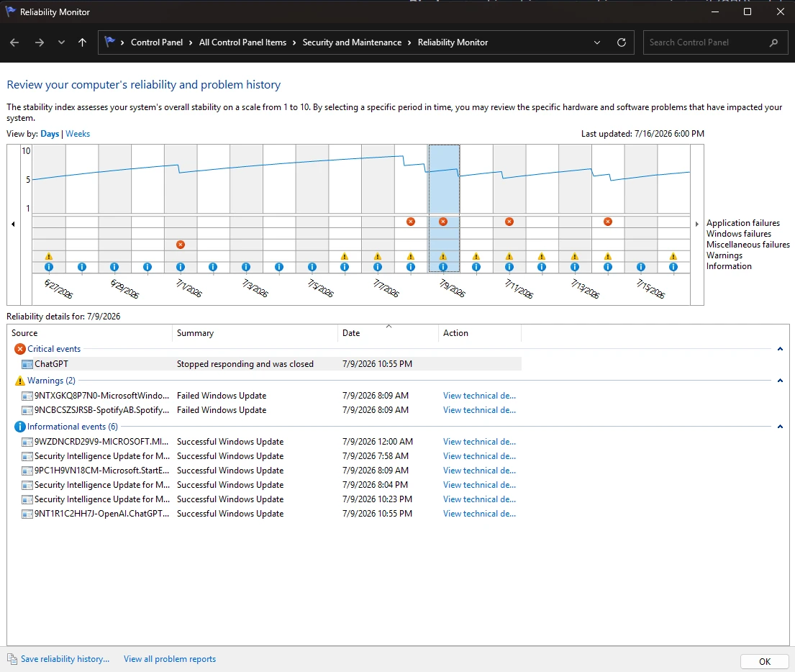Switch the chart view to Days
Screen dimensions: 795x672
(50, 134)
